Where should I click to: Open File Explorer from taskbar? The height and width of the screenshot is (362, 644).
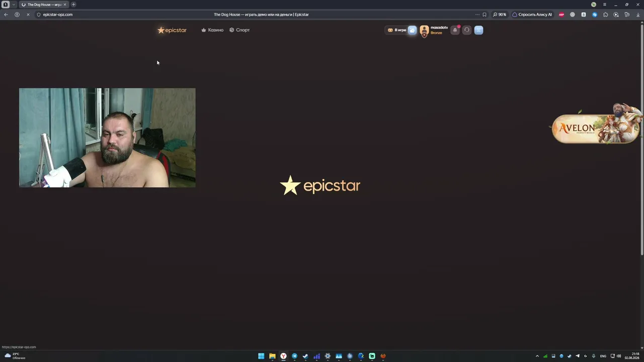[x=272, y=356]
